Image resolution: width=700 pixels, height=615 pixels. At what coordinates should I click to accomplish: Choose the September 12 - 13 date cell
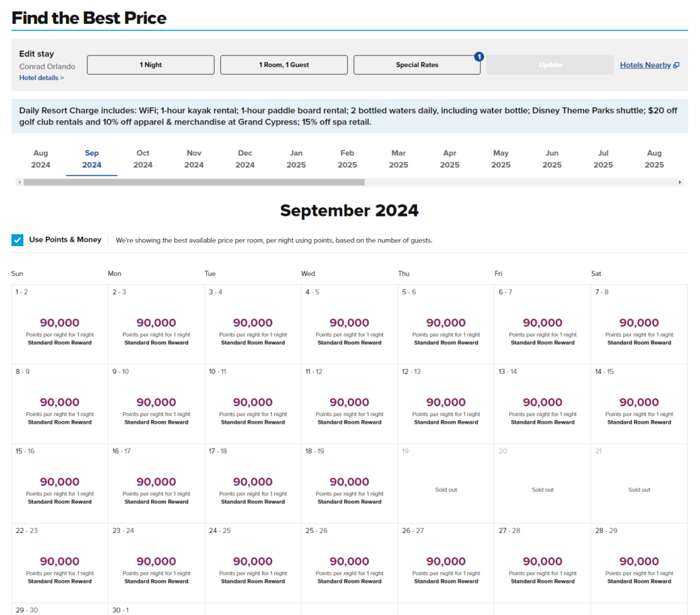pyautogui.click(x=446, y=404)
